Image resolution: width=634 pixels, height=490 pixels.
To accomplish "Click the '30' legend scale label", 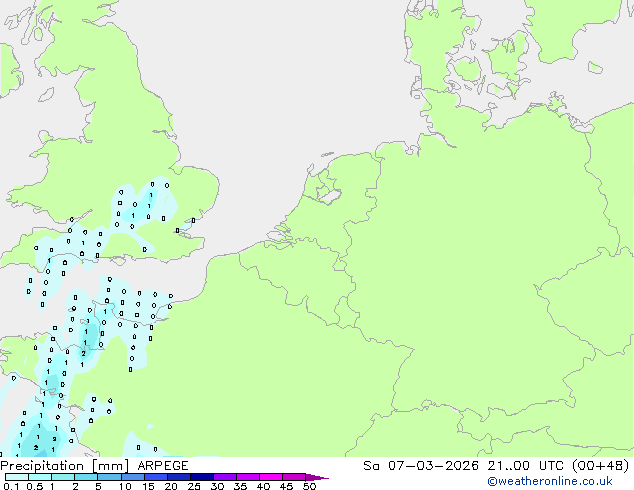I will (x=217, y=486).
